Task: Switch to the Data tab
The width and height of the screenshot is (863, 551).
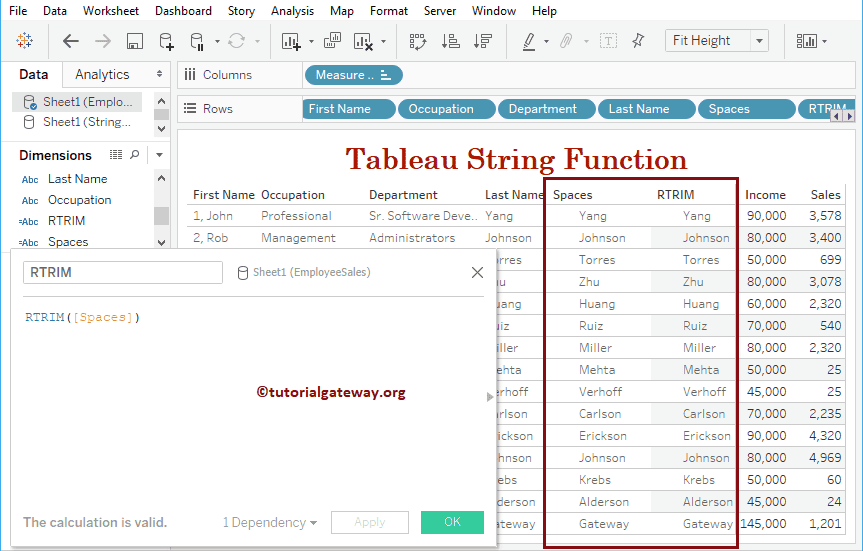Action: tap(33, 74)
